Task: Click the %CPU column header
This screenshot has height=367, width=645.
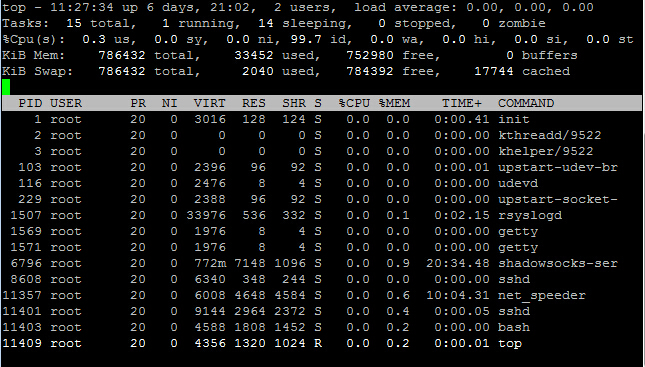Action: click(x=354, y=103)
